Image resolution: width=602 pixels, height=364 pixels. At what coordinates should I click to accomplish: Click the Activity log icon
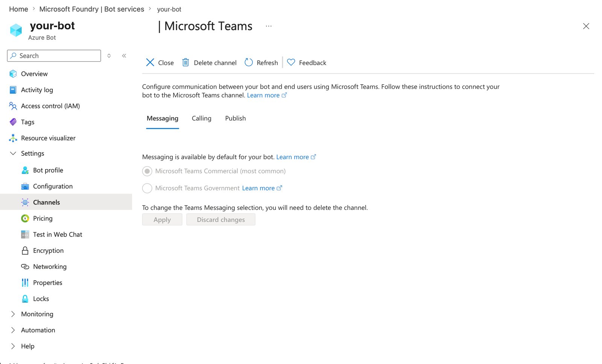tap(13, 90)
